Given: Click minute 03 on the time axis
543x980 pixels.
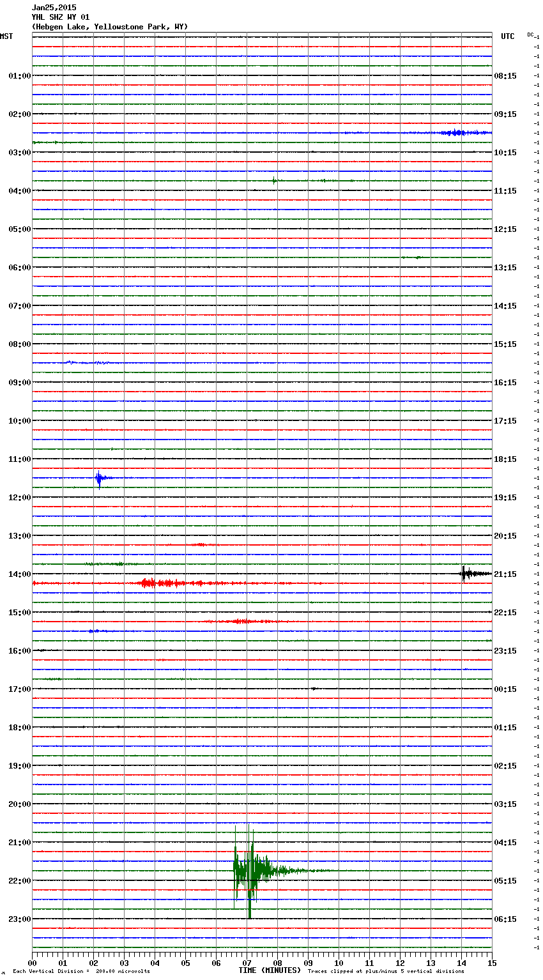Looking at the screenshot, I should pos(125,963).
